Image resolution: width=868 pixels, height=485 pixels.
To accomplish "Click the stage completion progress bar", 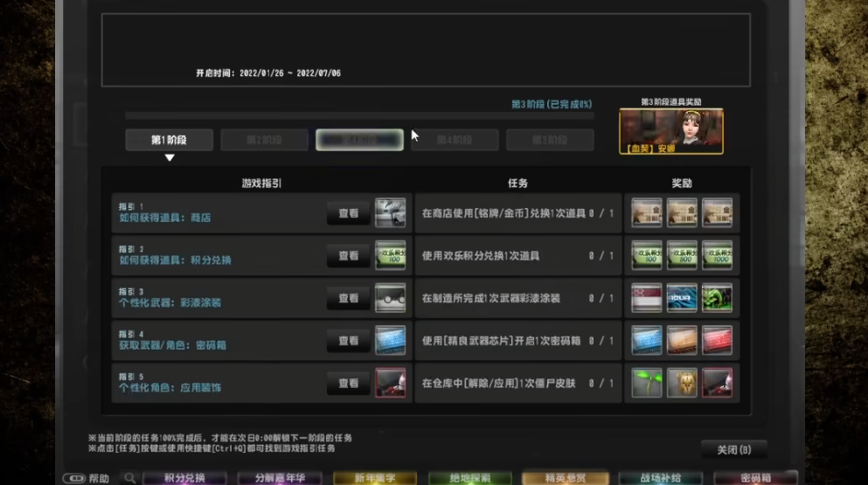I will [360, 115].
